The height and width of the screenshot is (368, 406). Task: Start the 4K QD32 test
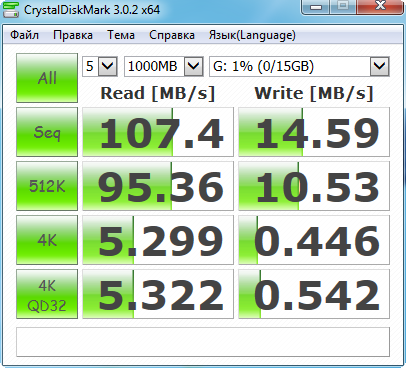[x=47, y=294]
